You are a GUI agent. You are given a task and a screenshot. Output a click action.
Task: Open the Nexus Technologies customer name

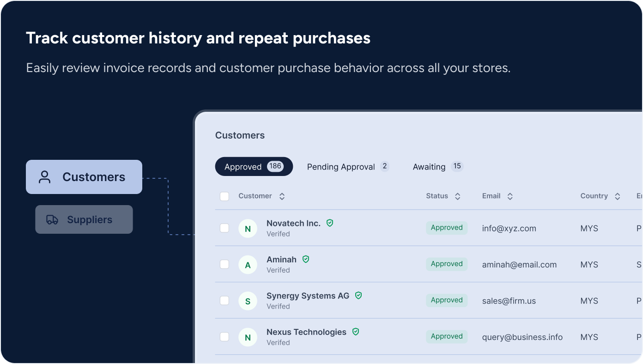[306, 332]
